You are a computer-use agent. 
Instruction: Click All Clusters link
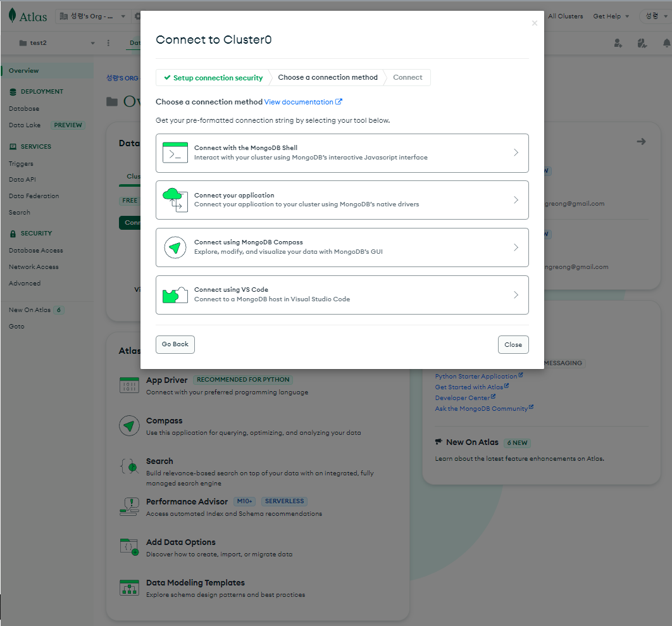[x=565, y=16]
